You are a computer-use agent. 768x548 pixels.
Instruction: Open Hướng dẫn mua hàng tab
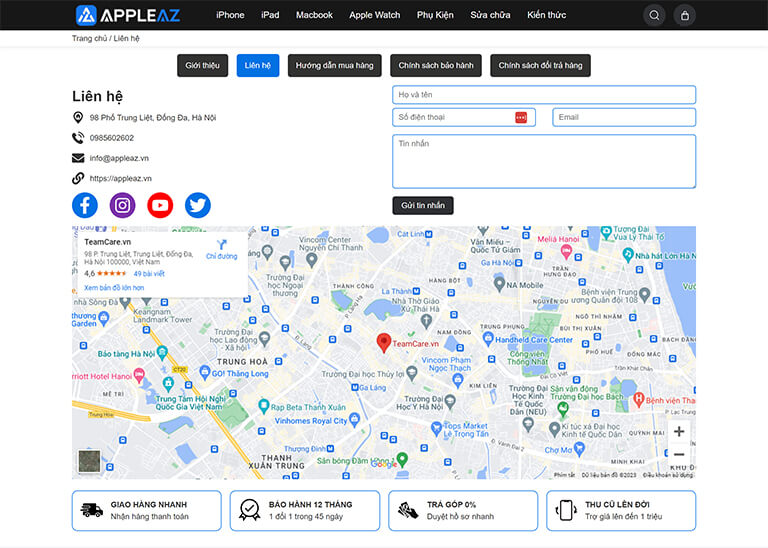click(335, 66)
